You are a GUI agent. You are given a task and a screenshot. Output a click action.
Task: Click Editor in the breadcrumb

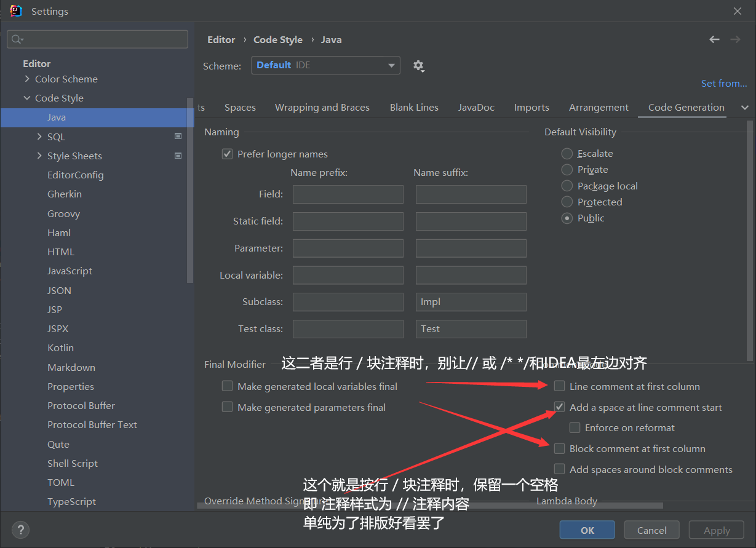[x=221, y=39]
